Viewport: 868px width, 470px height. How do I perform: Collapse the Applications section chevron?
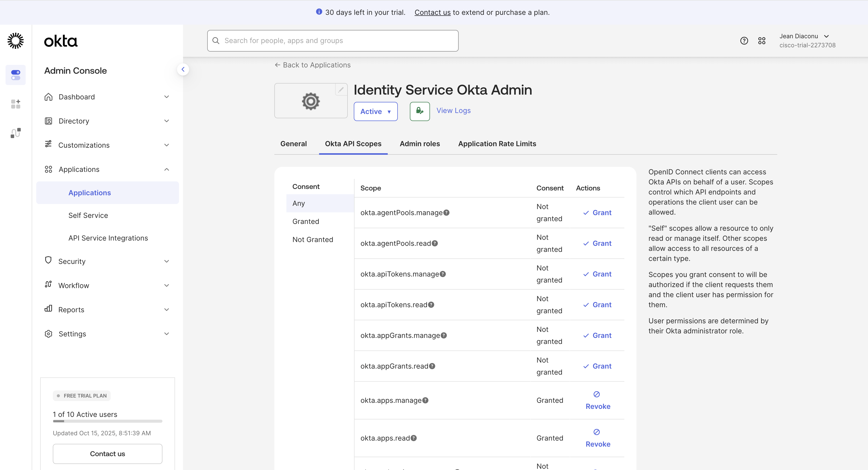[x=166, y=169]
